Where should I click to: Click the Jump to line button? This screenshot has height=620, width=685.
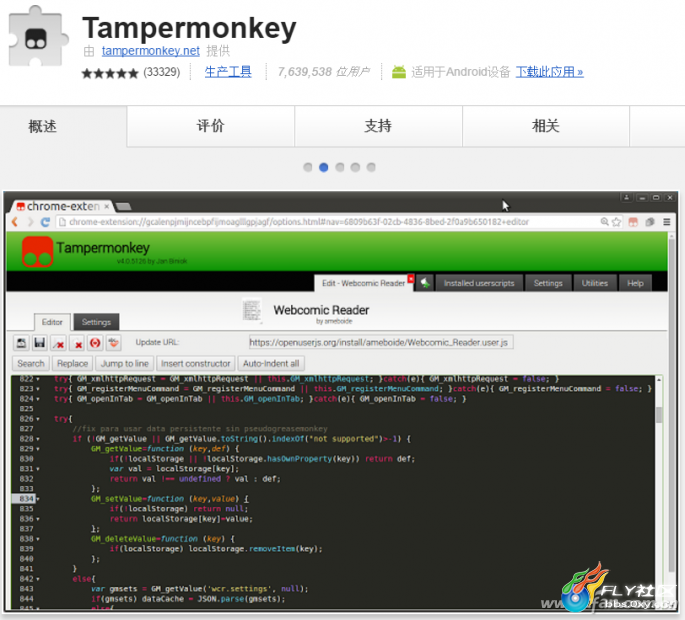coord(125,364)
